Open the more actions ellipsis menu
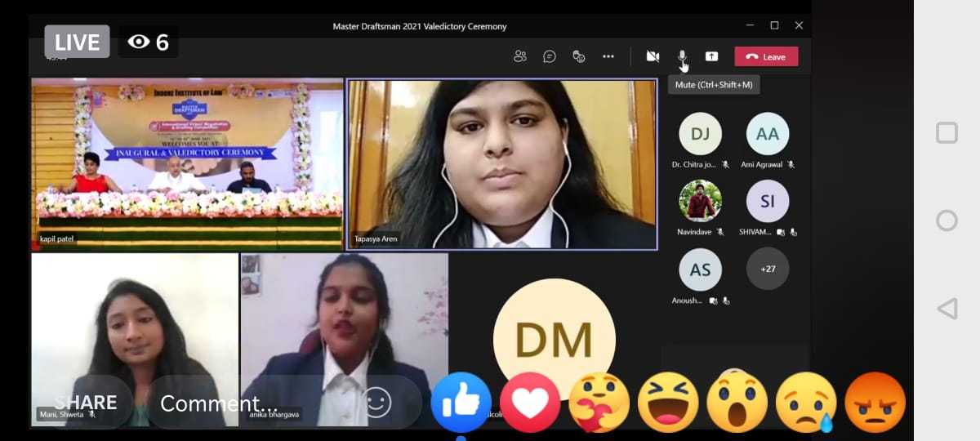The image size is (980, 441). click(x=608, y=56)
